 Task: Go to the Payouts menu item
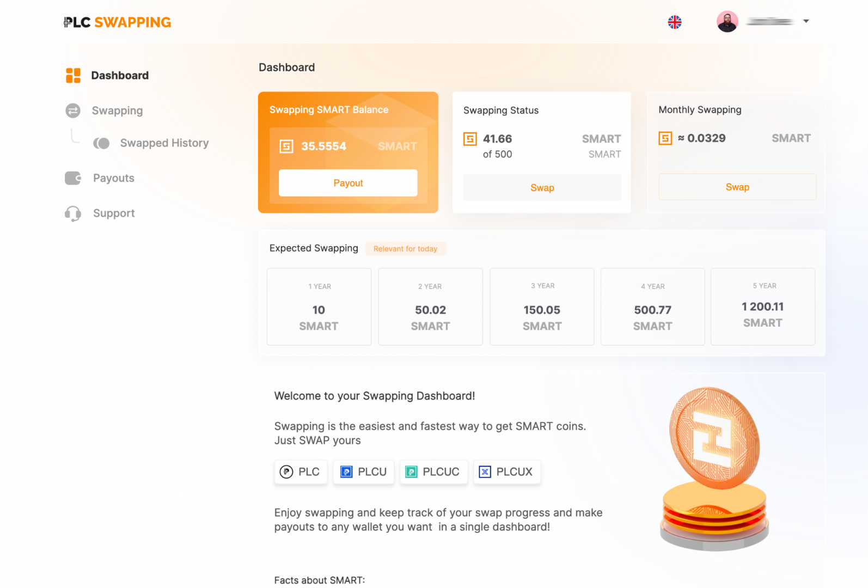113,178
